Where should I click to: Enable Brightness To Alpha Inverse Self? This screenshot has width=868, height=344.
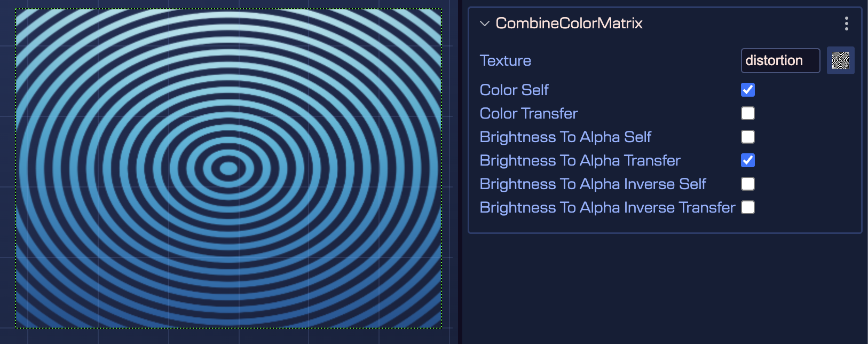click(748, 184)
